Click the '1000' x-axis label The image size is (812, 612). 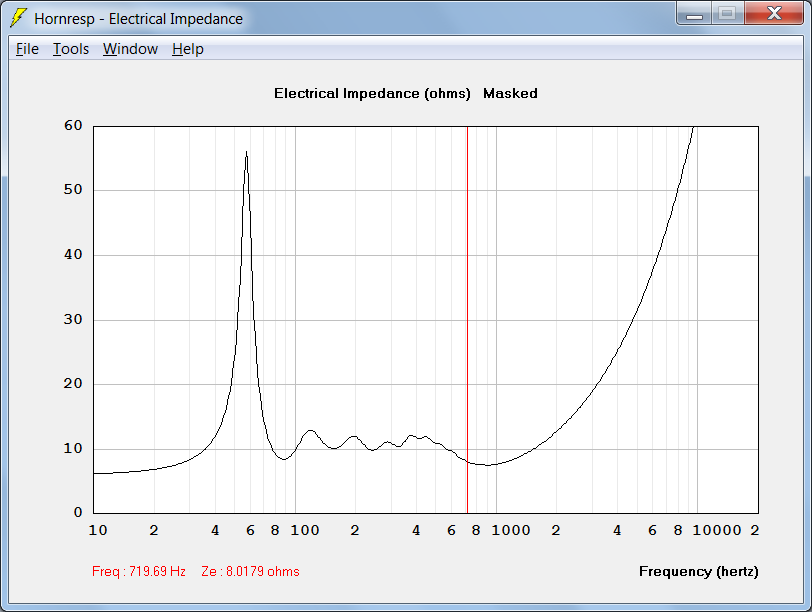(511, 530)
